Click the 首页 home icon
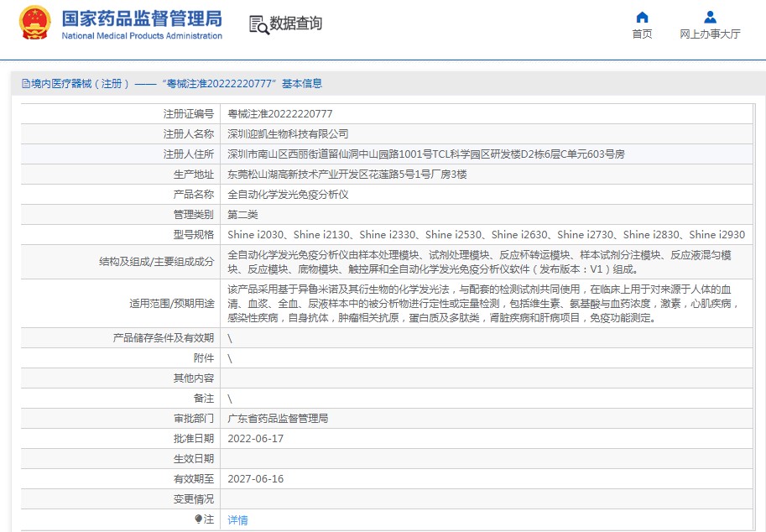The width and height of the screenshot is (766, 532). click(642, 18)
